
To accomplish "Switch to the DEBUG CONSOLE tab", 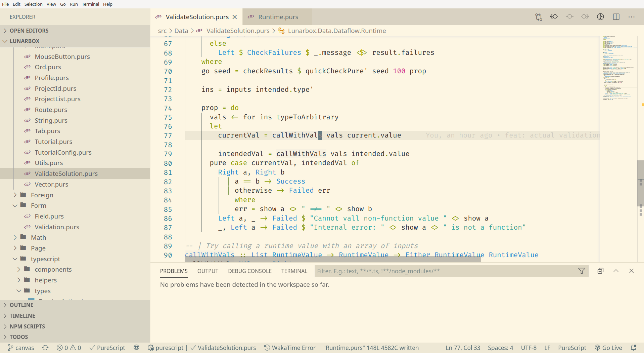I will [x=250, y=271].
